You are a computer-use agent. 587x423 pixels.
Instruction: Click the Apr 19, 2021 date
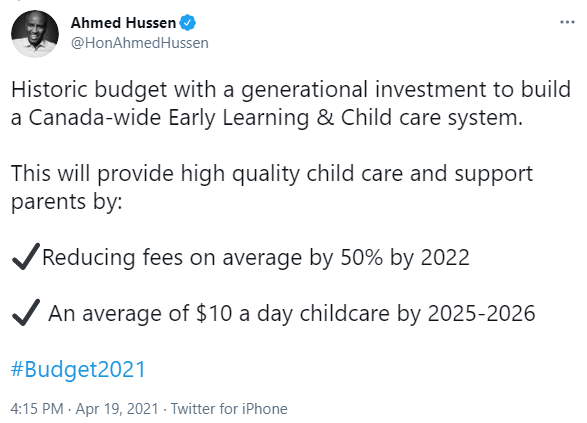[117, 409]
